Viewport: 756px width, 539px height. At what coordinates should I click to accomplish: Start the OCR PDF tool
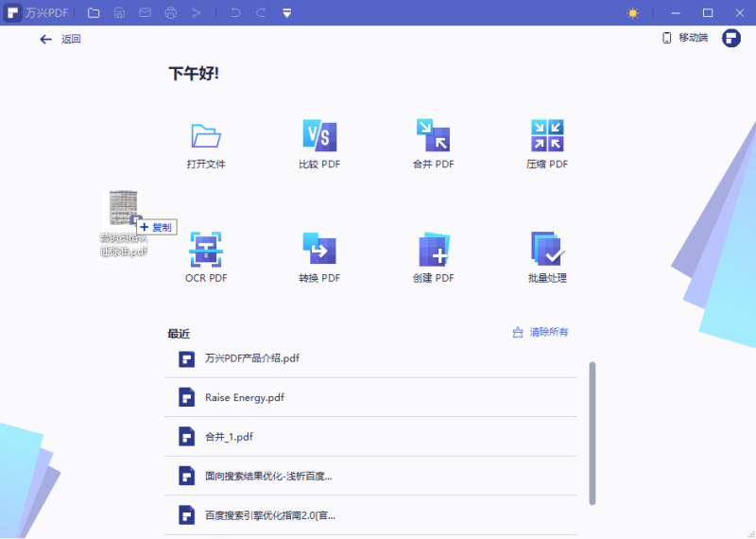click(x=205, y=251)
